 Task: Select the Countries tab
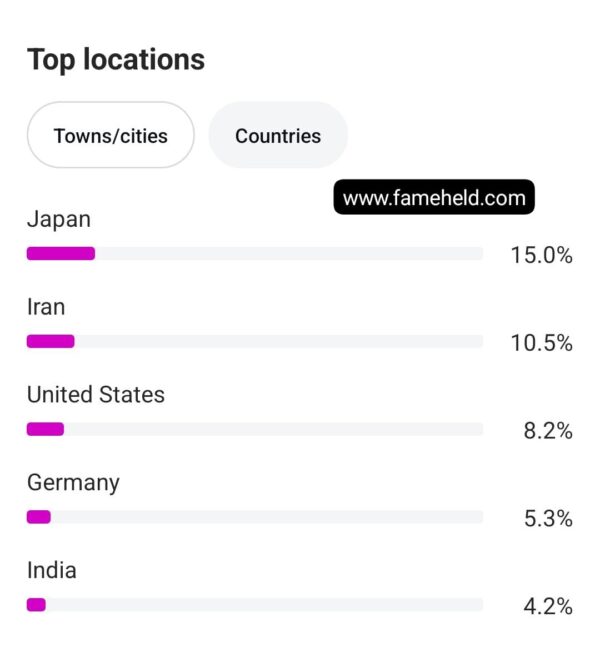(278, 135)
